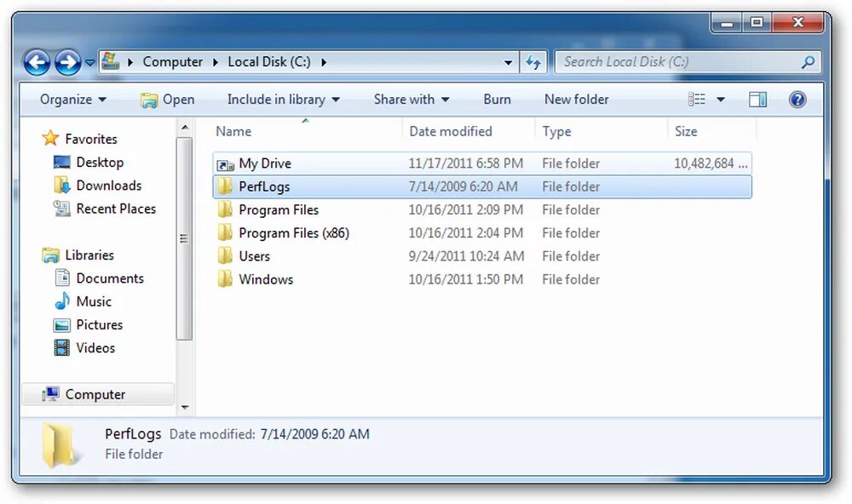Open the Organize dropdown menu
Viewport: 852px width, 504px height.
click(x=72, y=99)
